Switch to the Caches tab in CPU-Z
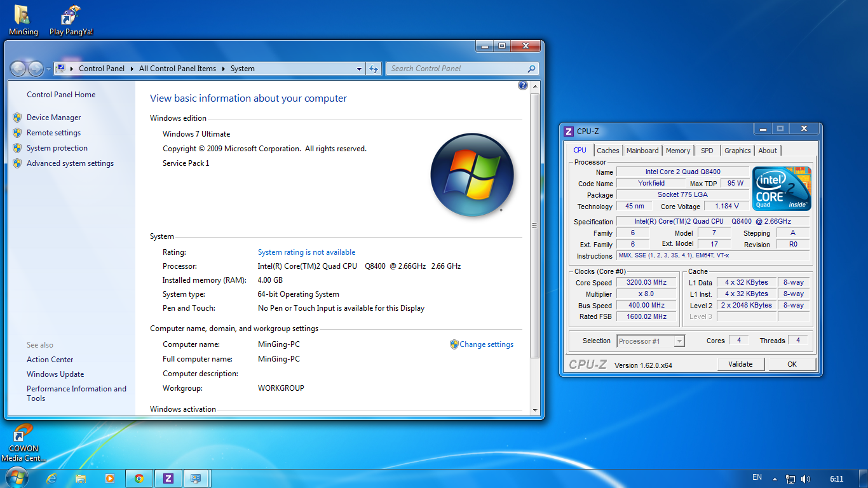 pos(608,151)
